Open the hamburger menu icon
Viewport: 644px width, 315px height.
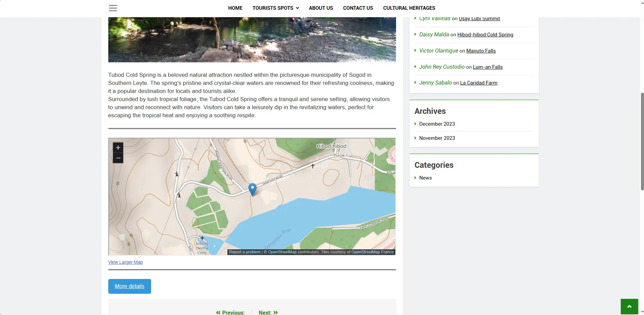coord(113,8)
